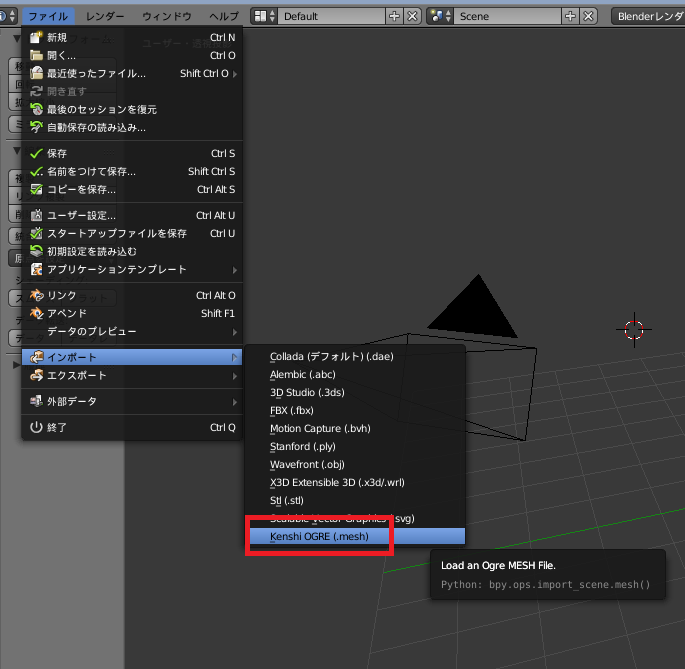Click the 初期設定を読み込む icon
685x669 pixels.
point(36,251)
